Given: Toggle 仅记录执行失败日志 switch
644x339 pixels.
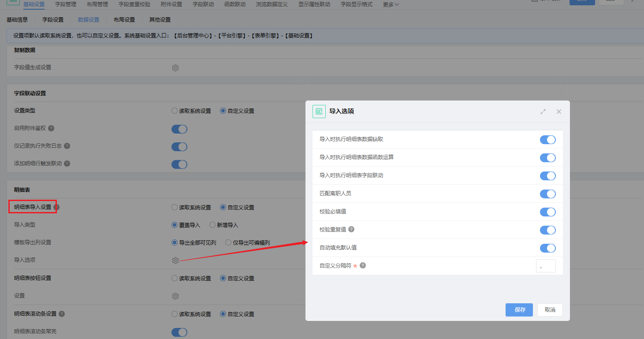Looking at the screenshot, I should click(x=179, y=147).
